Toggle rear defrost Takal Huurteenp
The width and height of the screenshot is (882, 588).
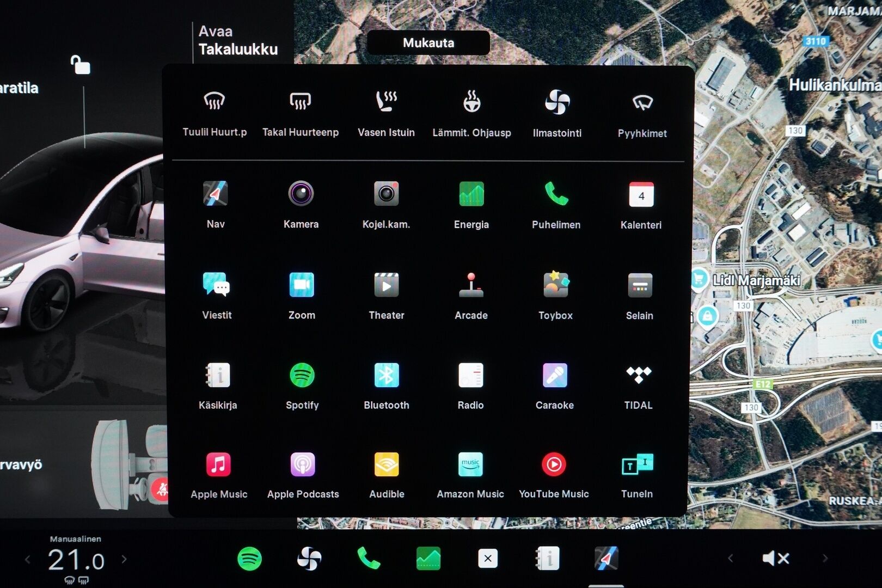point(301,114)
